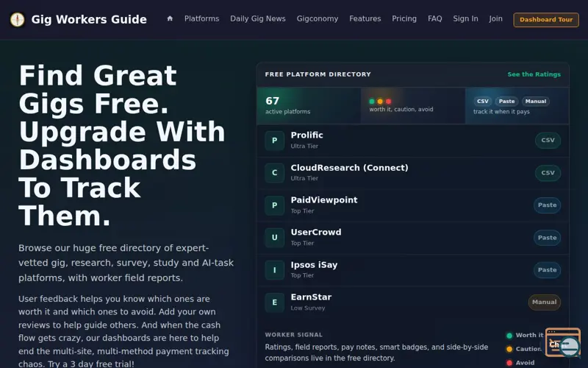Open the home icon in navigation
The width and height of the screenshot is (588, 368).
pyautogui.click(x=170, y=18)
